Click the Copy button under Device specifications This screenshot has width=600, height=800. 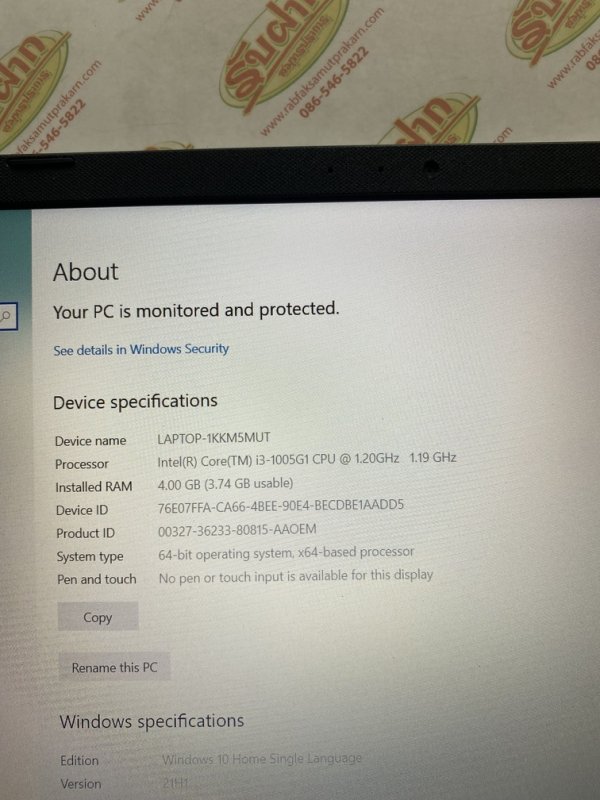click(x=97, y=617)
